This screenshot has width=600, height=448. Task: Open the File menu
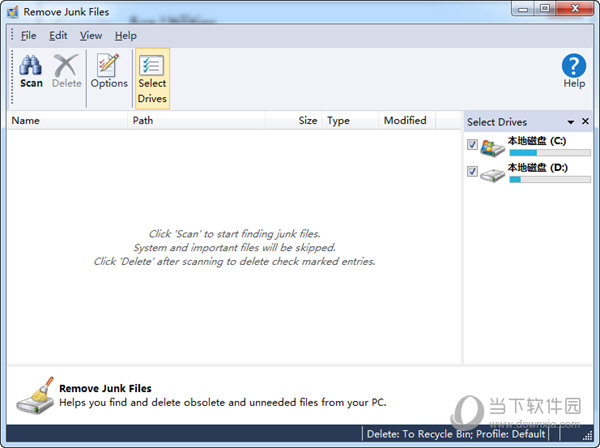28,35
